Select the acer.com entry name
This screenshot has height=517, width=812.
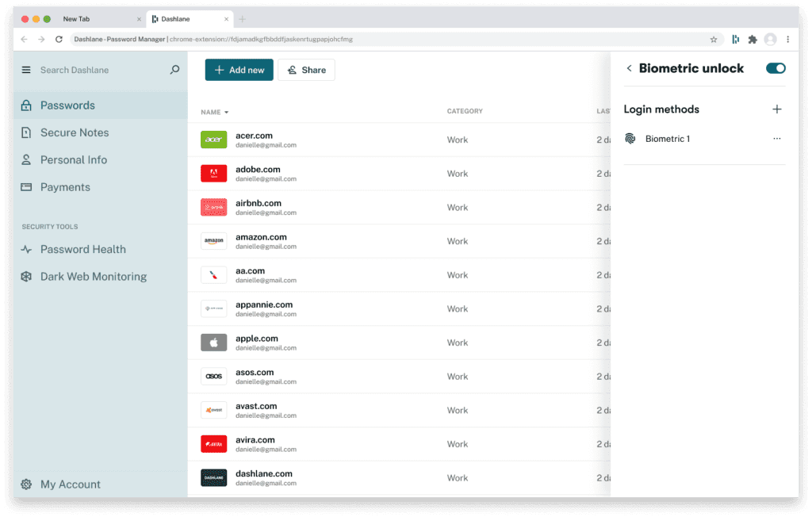click(x=254, y=136)
